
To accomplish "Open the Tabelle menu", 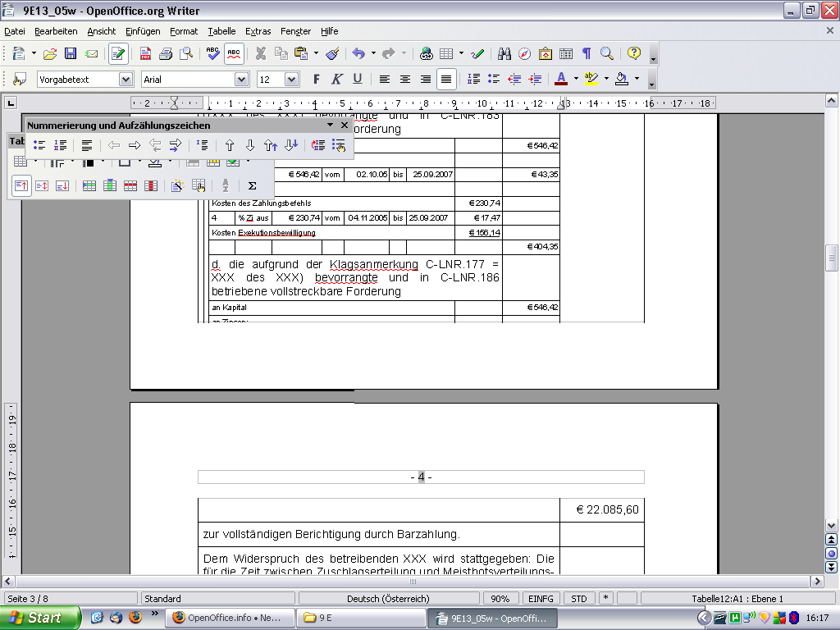I will pos(221,31).
